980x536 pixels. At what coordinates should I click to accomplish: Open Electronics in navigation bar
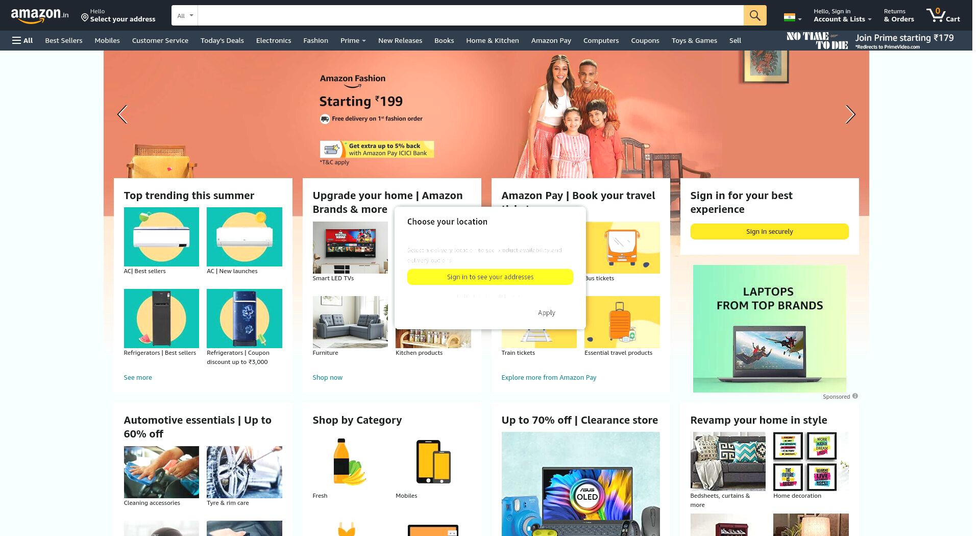(274, 40)
